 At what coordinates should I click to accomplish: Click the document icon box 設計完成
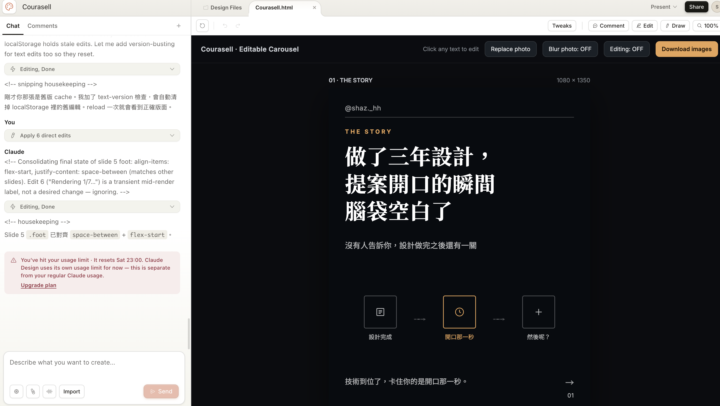tap(380, 312)
